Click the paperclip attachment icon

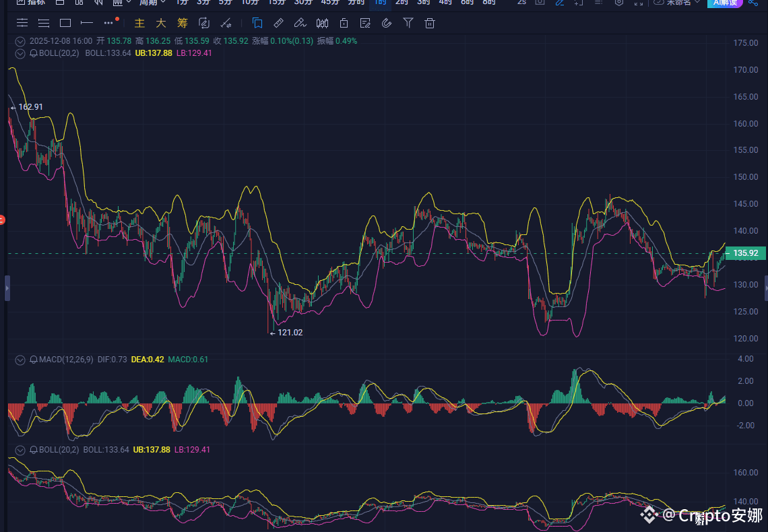point(386,24)
